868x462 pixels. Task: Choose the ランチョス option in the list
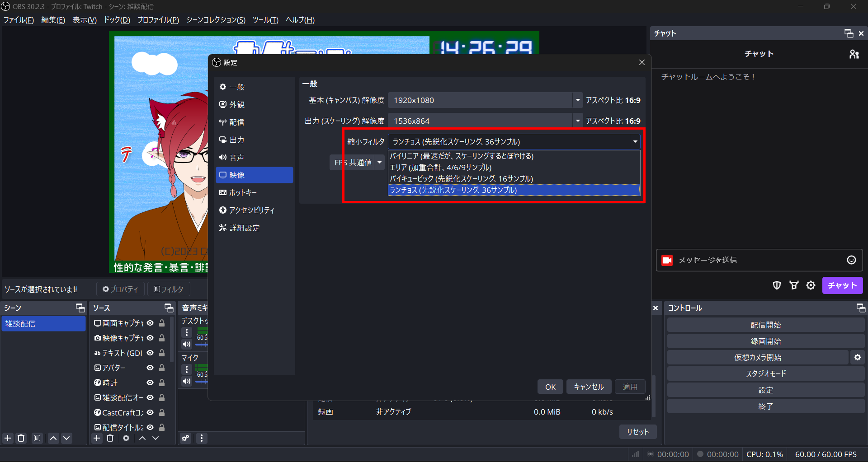click(514, 190)
